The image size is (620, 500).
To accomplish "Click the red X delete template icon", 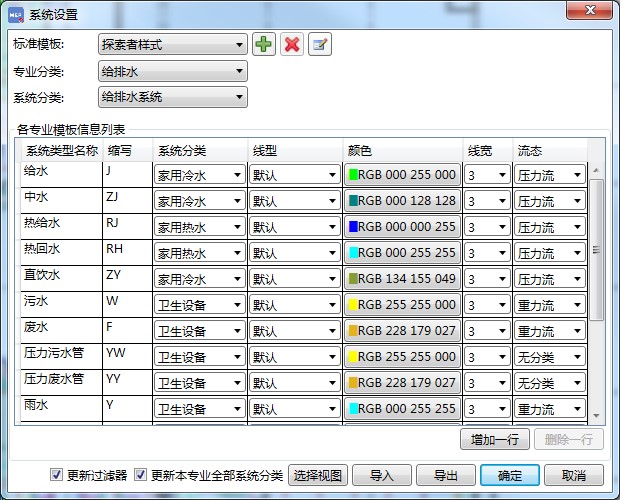I will 292,44.
